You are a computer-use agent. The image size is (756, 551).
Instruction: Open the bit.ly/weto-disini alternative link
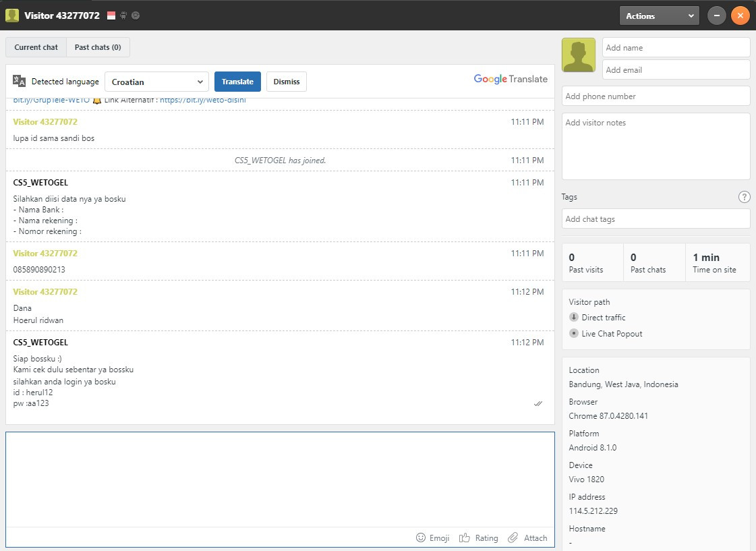coord(203,100)
